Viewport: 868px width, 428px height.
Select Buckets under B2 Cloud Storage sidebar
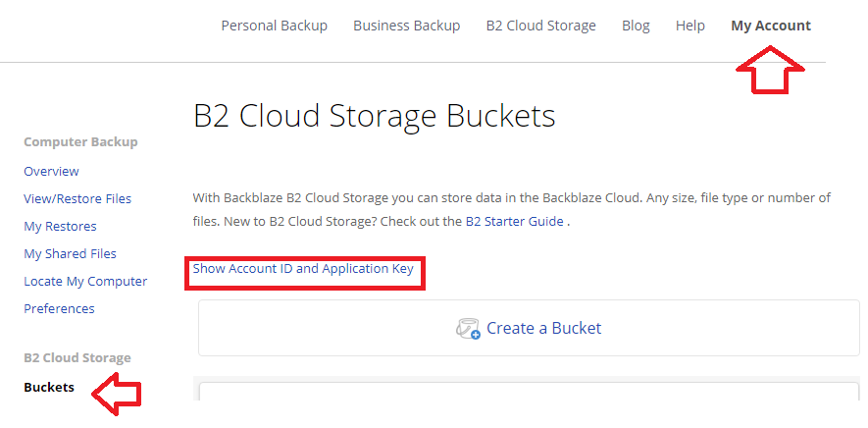coord(49,388)
